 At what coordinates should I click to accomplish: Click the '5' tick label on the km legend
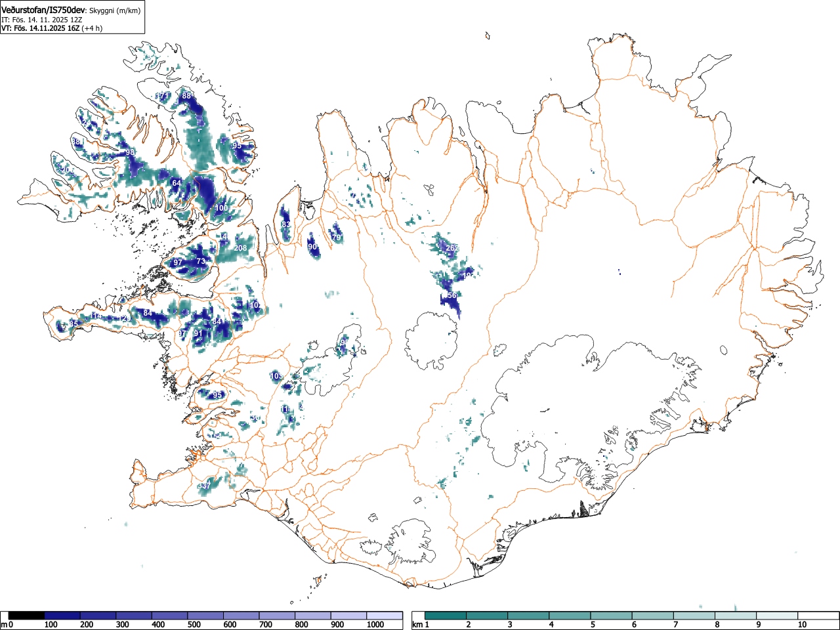click(x=593, y=625)
